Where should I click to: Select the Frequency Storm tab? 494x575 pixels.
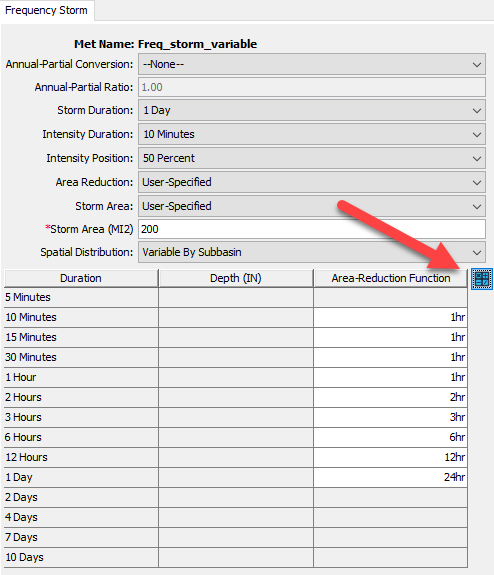click(47, 10)
